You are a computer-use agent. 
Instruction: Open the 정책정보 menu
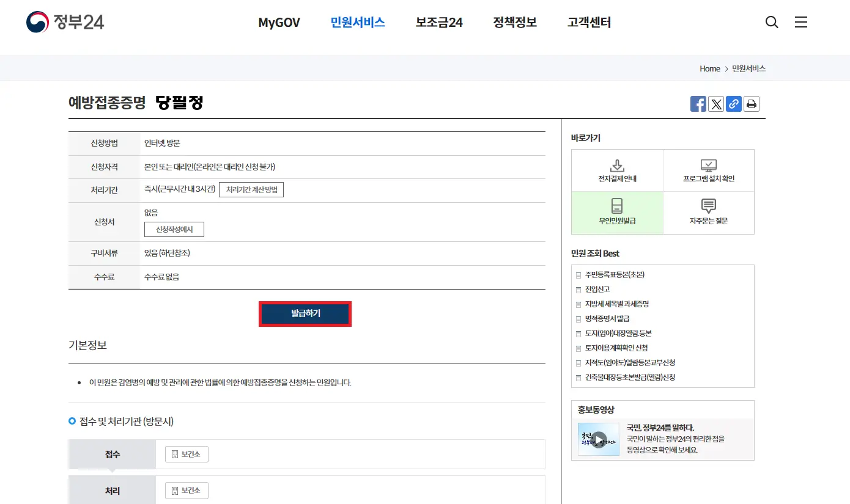point(514,22)
